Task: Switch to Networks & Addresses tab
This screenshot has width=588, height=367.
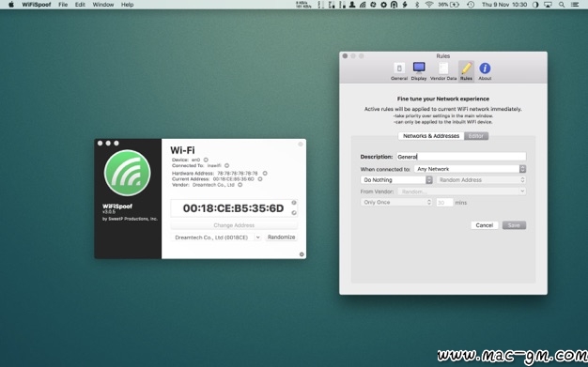Action: click(x=431, y=136)
